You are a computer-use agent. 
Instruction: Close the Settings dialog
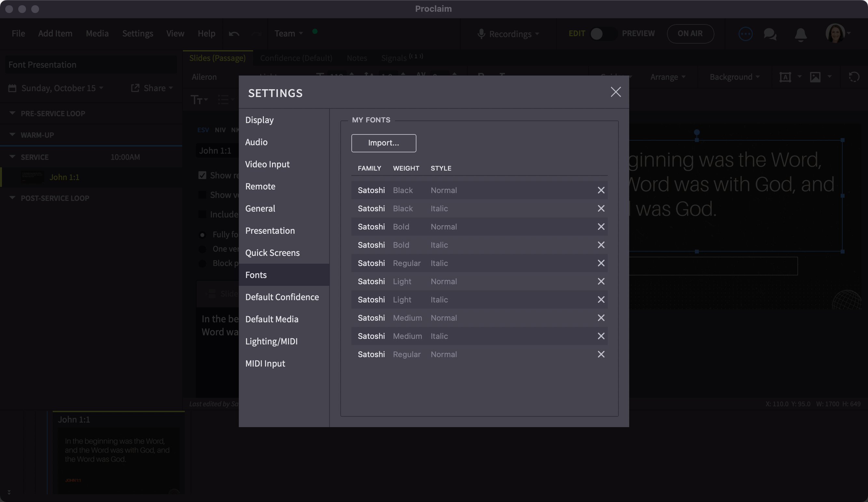point(616,92)
